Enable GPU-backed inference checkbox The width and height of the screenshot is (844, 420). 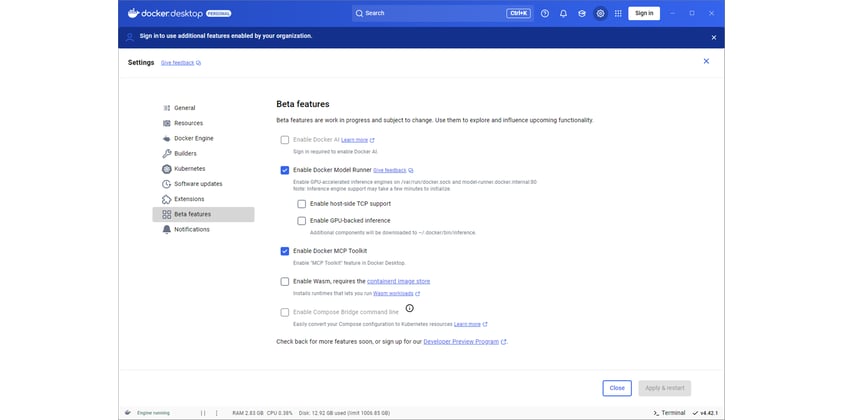pyautogui.click(x=301, y=221)
